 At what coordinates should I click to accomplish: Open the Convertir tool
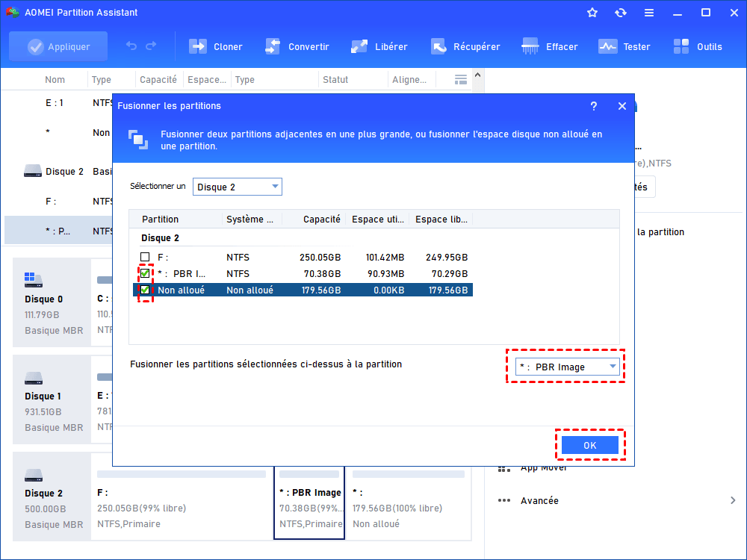pyautogui.click(x=297, y=46)
